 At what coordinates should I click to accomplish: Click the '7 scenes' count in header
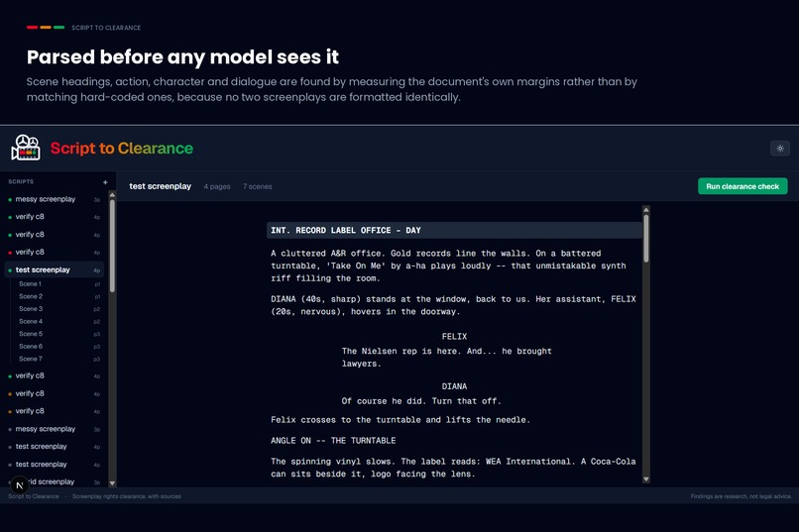[x=258, y=187]
